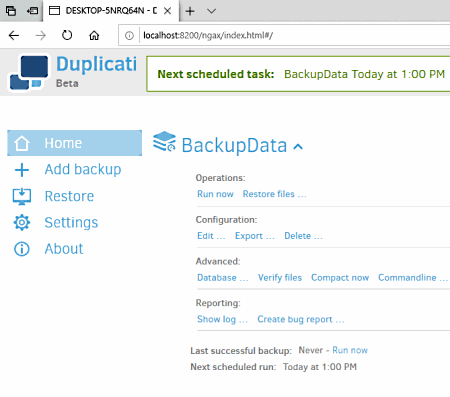The image size is (450, 397).
Task: Click the 'Next scheduled run:' label
Action: (x=233, y=367)
